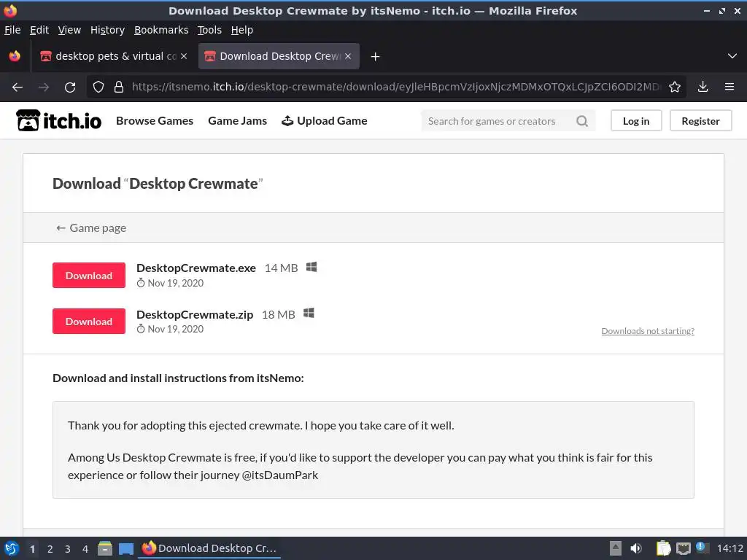The width and height of the screenshot is (747, 560).
Task: Open Browse Games link
Action: coord(155,121)
